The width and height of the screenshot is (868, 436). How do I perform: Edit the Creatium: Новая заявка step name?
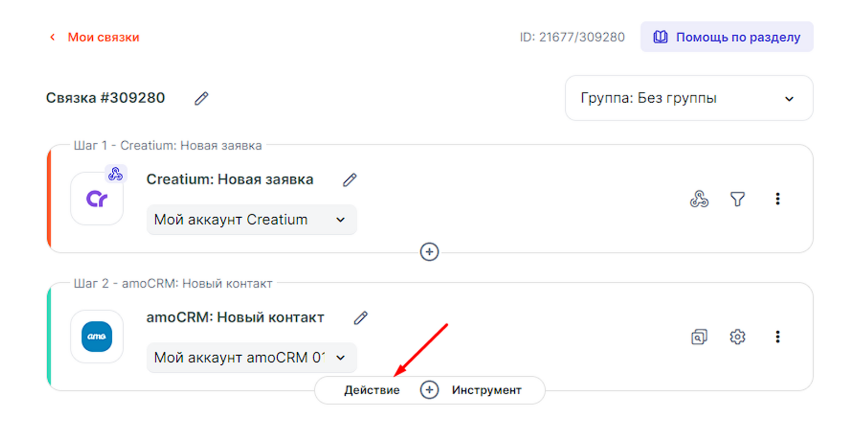point(350,180)
